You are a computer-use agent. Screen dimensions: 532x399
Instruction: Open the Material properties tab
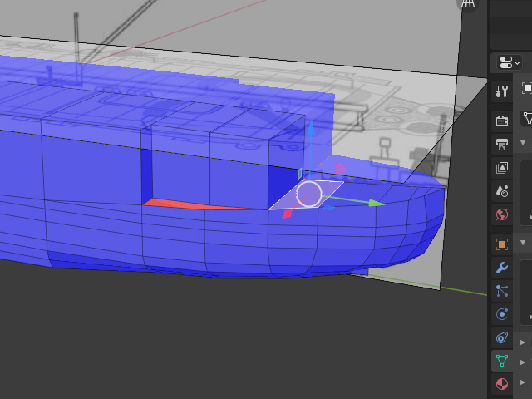tap(502, 384)
